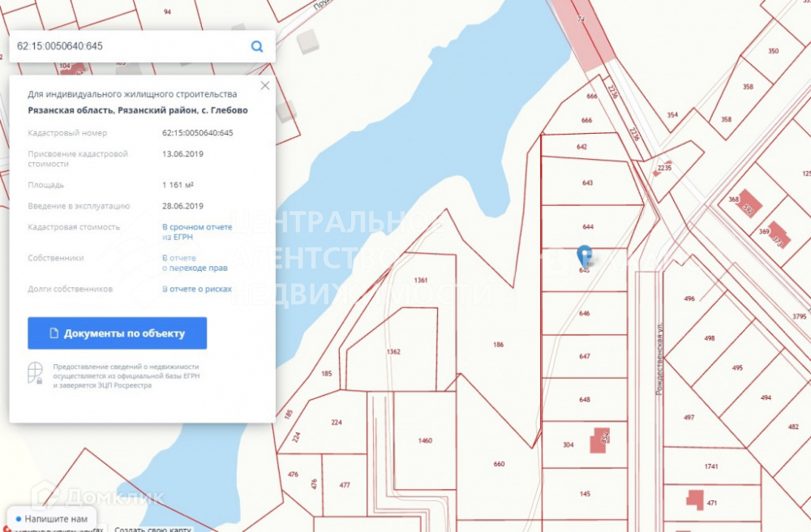Click the date 28.06.2019
This screenshot has height=532, width=811.
182,206
